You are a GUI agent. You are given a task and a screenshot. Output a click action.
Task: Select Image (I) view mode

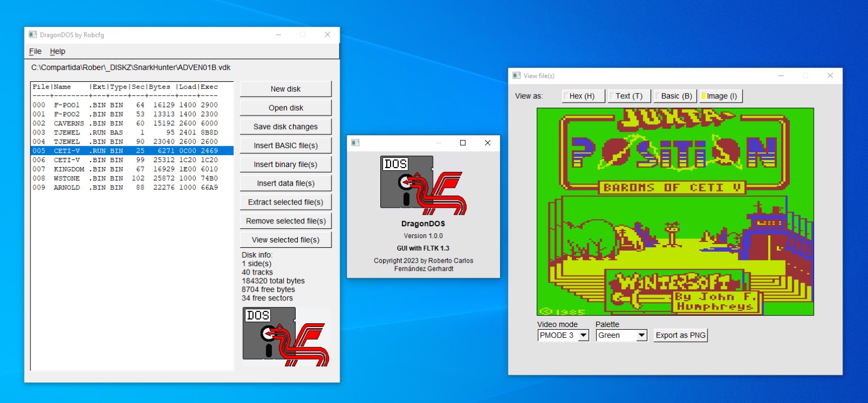(721, 96)
